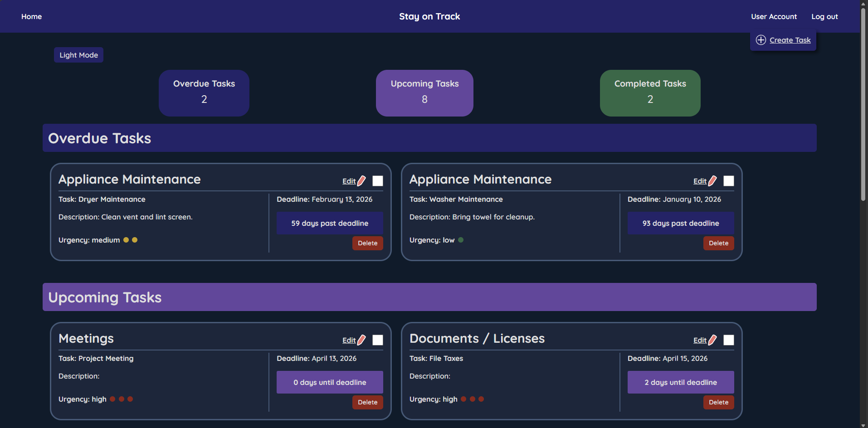868x428 pixels.
Task: Click Deadline: April 15, 2026 text
Action: pyautogui.click(x=668, y=358)
